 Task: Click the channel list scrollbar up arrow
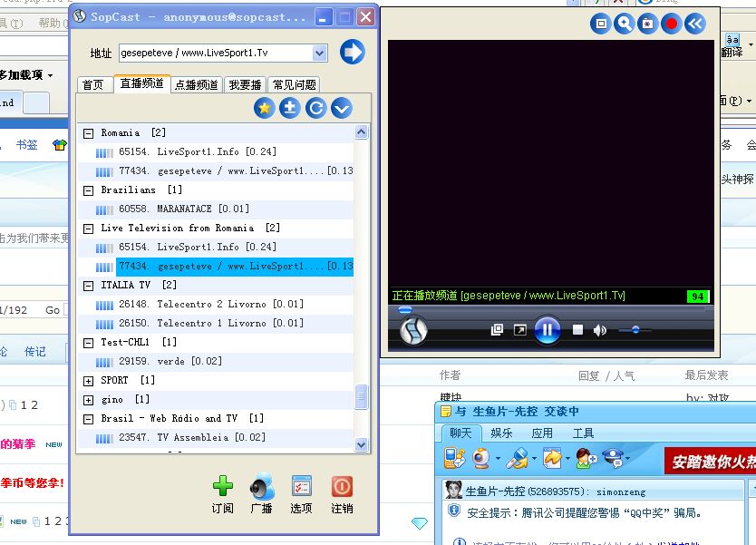(361, 131)
